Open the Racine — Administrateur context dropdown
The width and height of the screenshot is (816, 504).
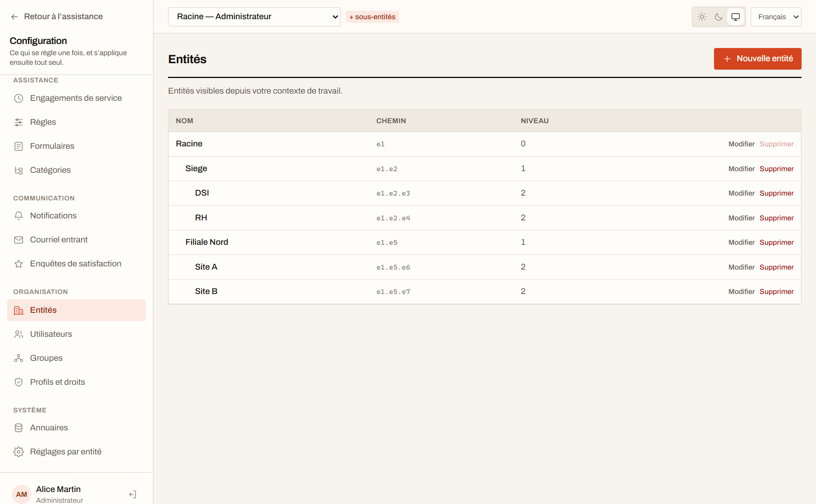[x=254, y=17]
